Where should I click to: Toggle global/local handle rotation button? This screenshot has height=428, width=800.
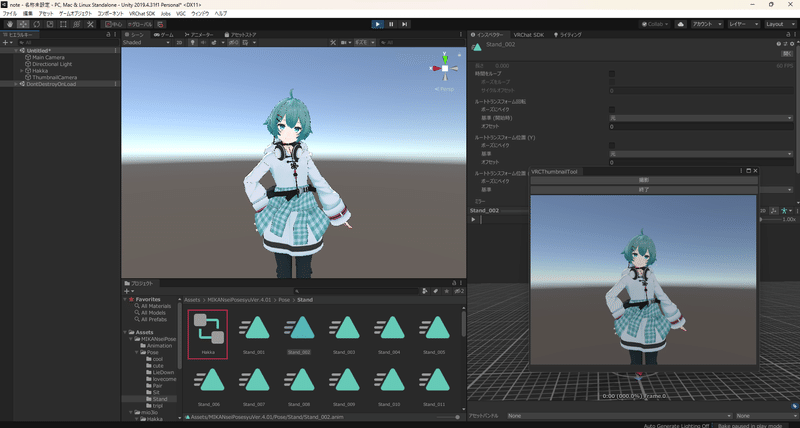pyautogui.click(x=140, y=24)
